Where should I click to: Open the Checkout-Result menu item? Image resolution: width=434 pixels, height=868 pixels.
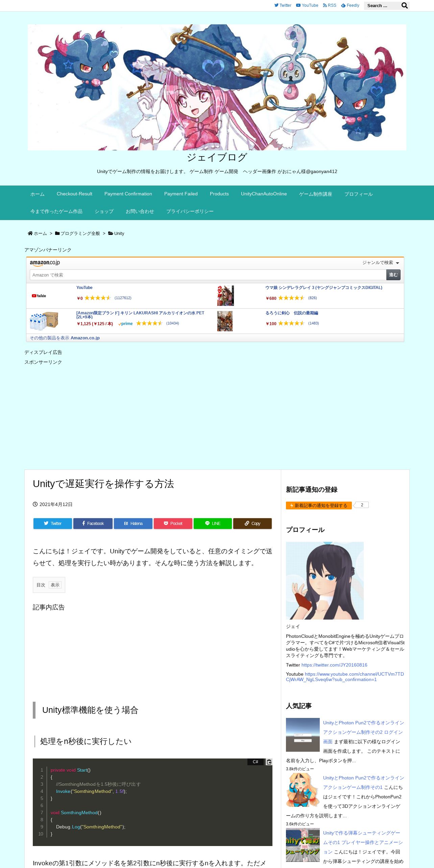[74, 194]
